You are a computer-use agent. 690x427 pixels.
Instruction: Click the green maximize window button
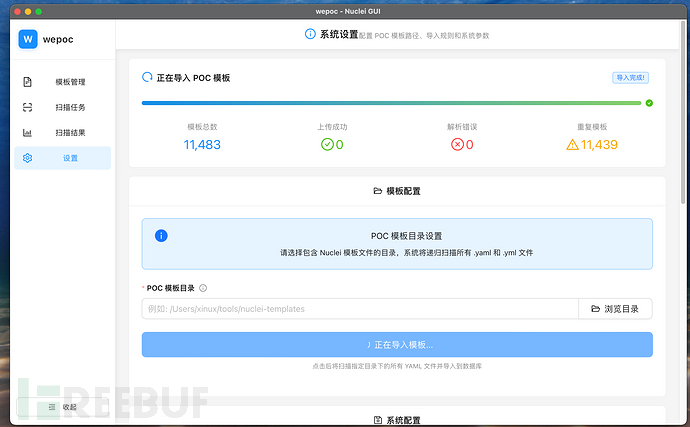click(39, 11)
